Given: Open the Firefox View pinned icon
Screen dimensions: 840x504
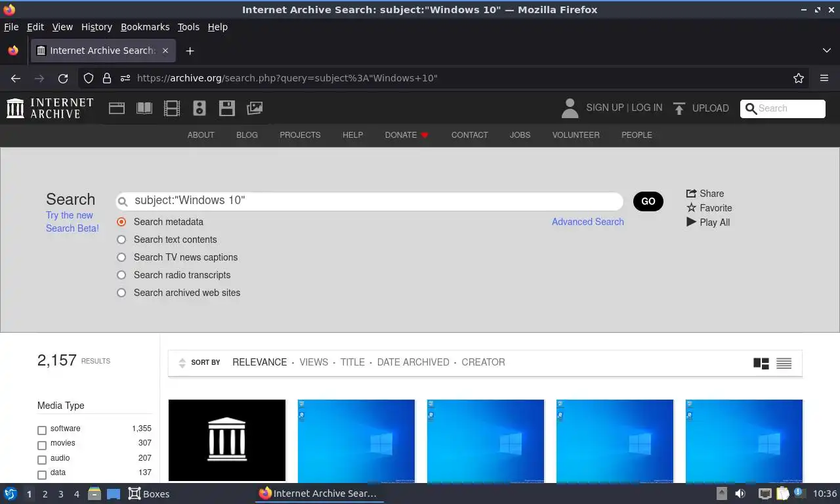Looking at the screenshot, I should coord(13,51).
